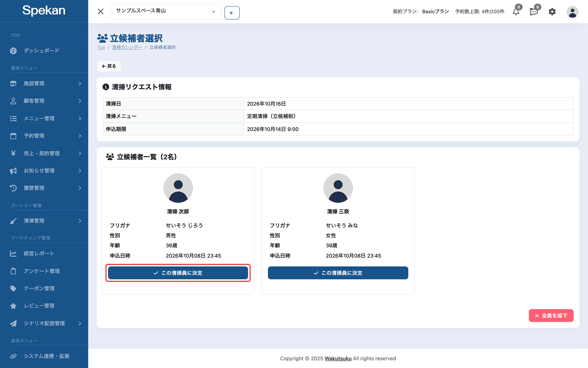Click the 清掃管理 broom icon in the sidebar

pos(13,221)
